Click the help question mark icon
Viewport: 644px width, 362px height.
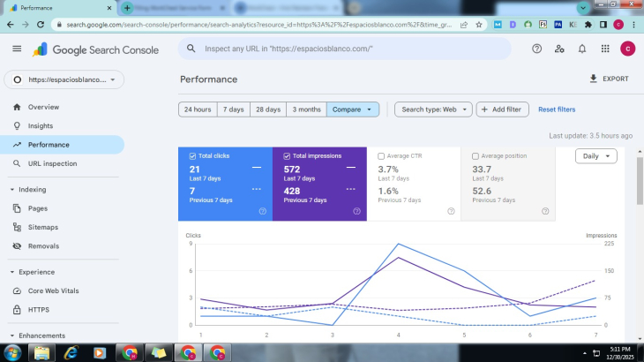click(536, 49)
